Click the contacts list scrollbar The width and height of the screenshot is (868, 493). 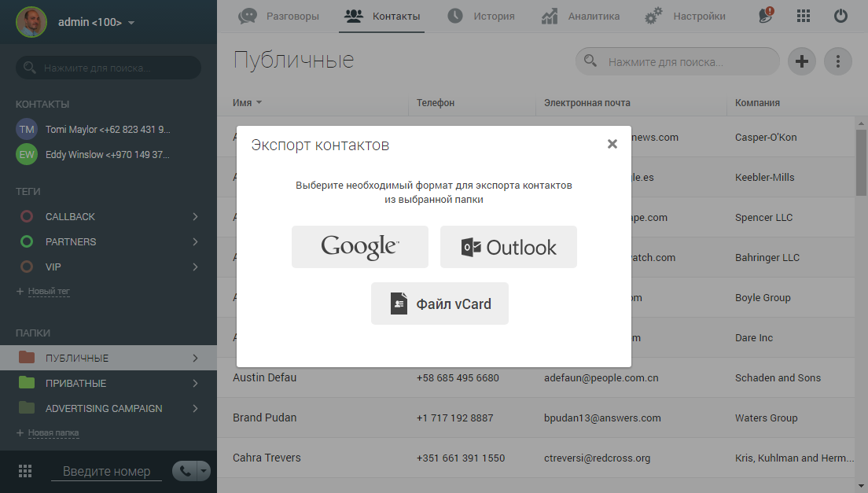coord(861,162)
